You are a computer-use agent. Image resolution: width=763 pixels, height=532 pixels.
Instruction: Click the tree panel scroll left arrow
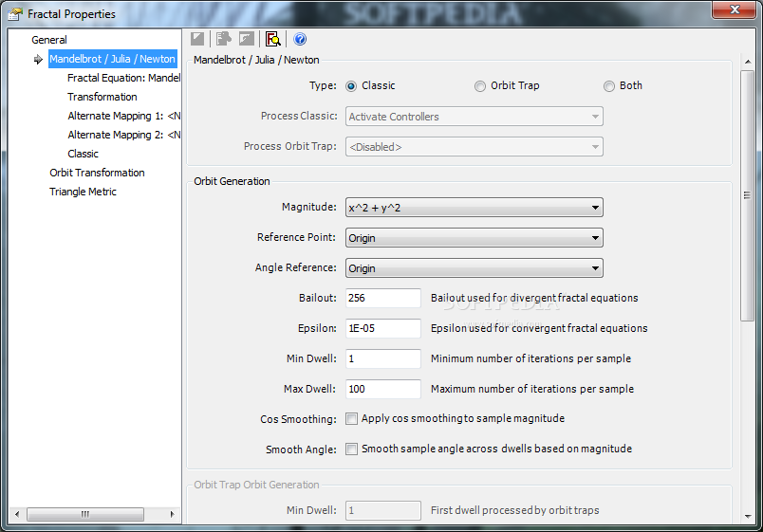(17, 514)
